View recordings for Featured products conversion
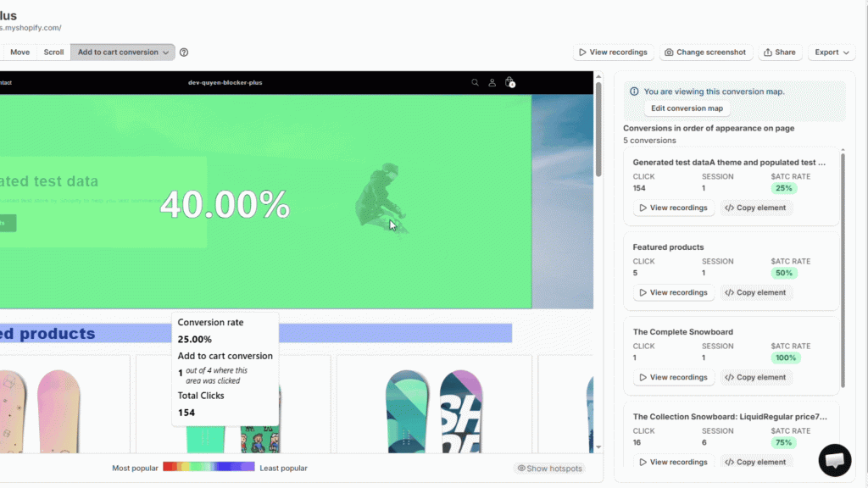The height and width of the screenshot is (488, 868). click(673, 292)
